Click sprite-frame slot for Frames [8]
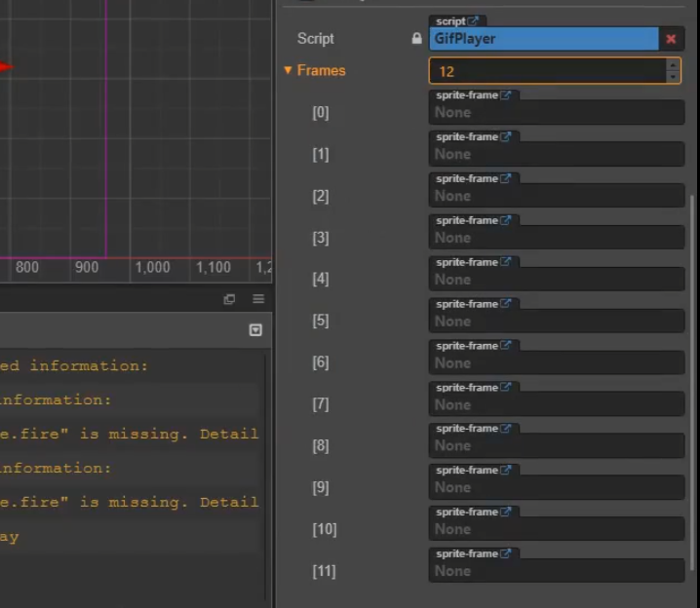The width and height of the screenshot is (700, 608). (557, 445)
